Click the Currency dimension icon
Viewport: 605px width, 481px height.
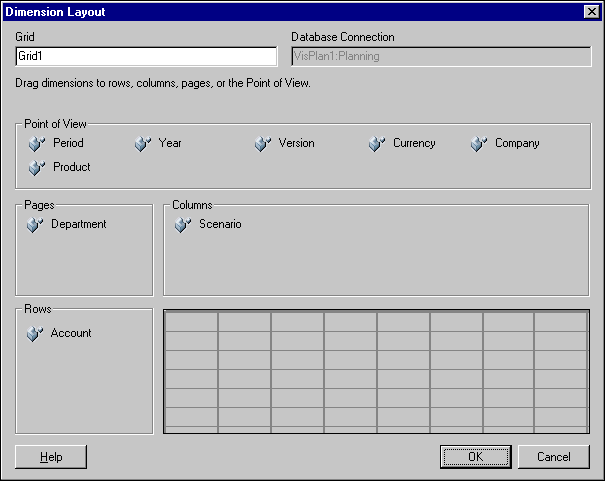point(377,144)
